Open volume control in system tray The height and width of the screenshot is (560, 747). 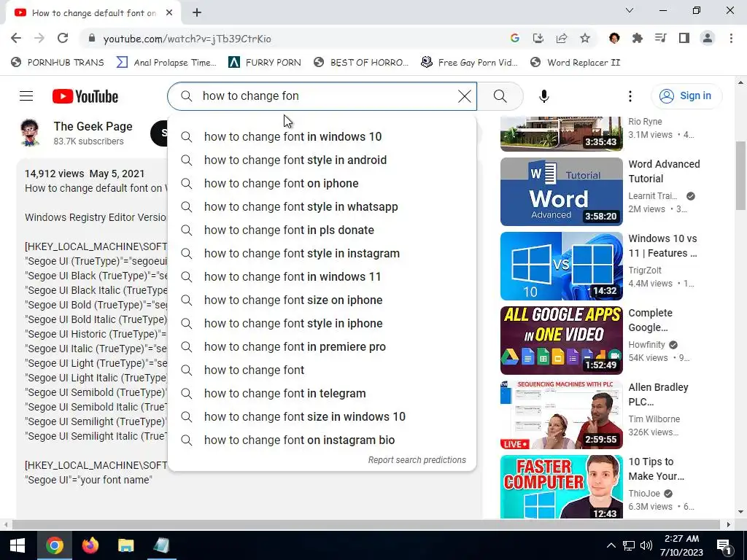pos(646,545)
